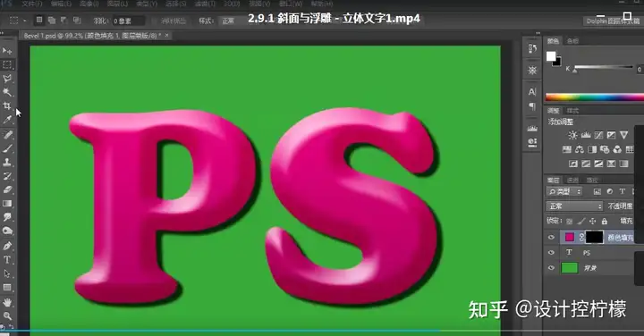Select the Clone Stamp tool
Image resolution: width=644 pixels, height=336 pixels.
(7, 162)
